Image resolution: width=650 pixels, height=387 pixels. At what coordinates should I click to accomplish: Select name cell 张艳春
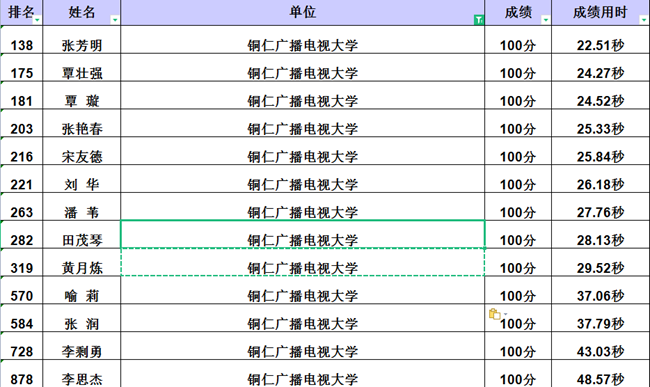point(82,123)
